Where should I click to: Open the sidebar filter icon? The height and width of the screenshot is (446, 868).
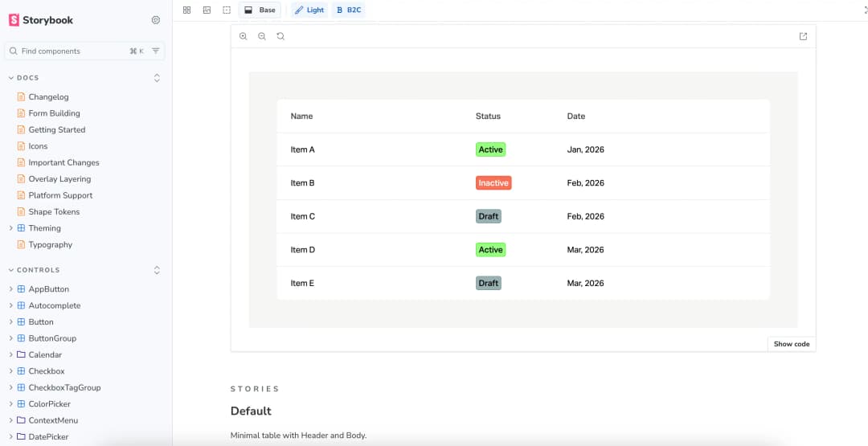point(156,51)
